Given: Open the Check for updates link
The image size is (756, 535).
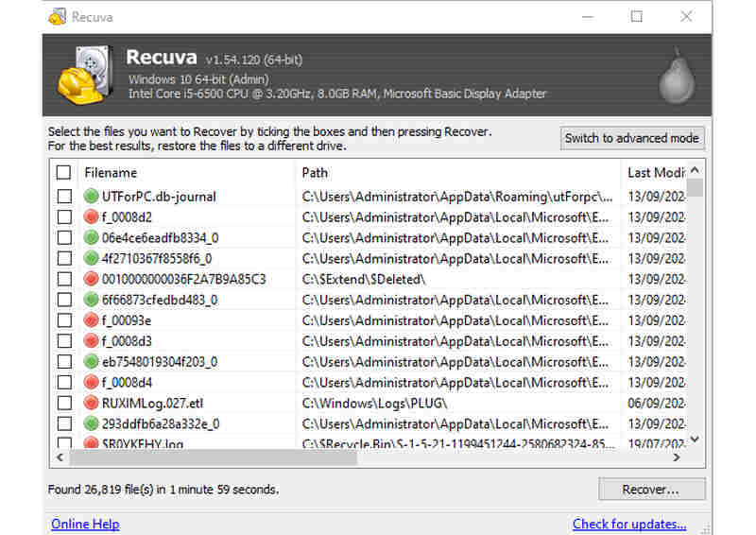Looking at the screenshot, I should (x=629, y=524).
